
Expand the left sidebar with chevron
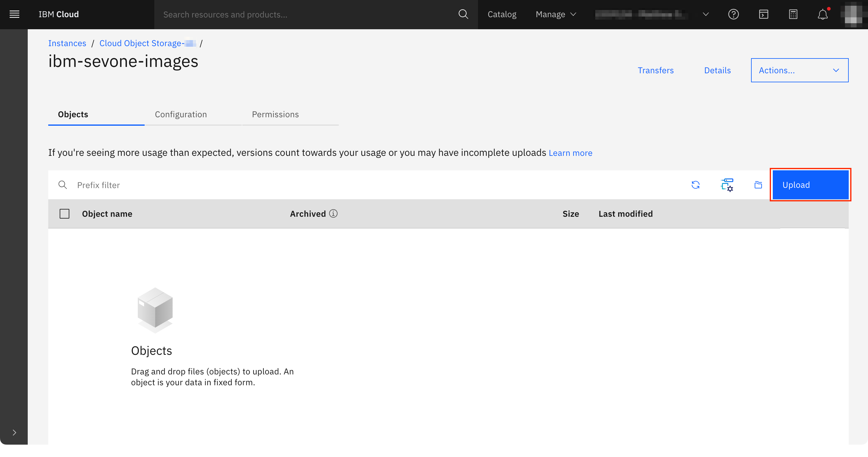(x=14, y=432)
